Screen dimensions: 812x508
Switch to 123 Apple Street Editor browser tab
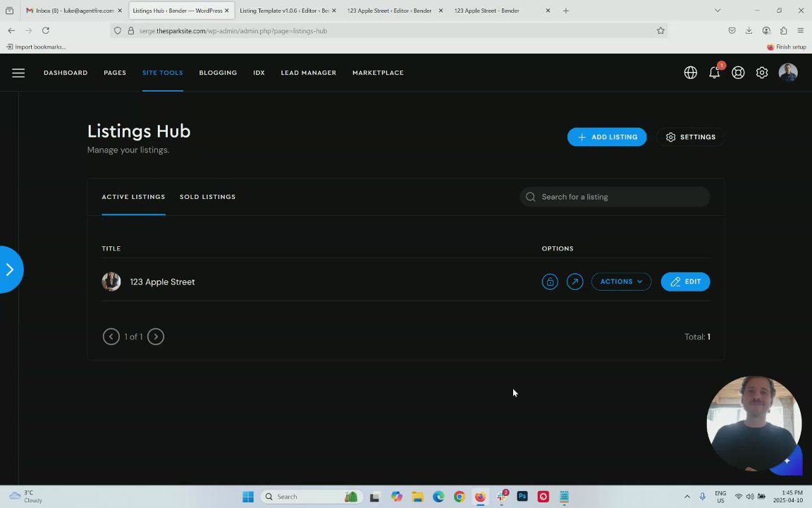(395, 11)
